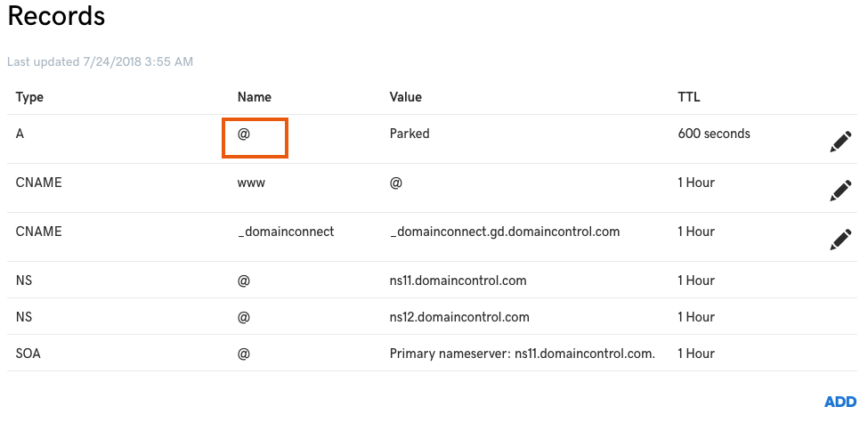This screenshot has width=868, height=423.
Task: Click the ADD link to create a record
Action: pyautogui.click(x=840, y=402)
